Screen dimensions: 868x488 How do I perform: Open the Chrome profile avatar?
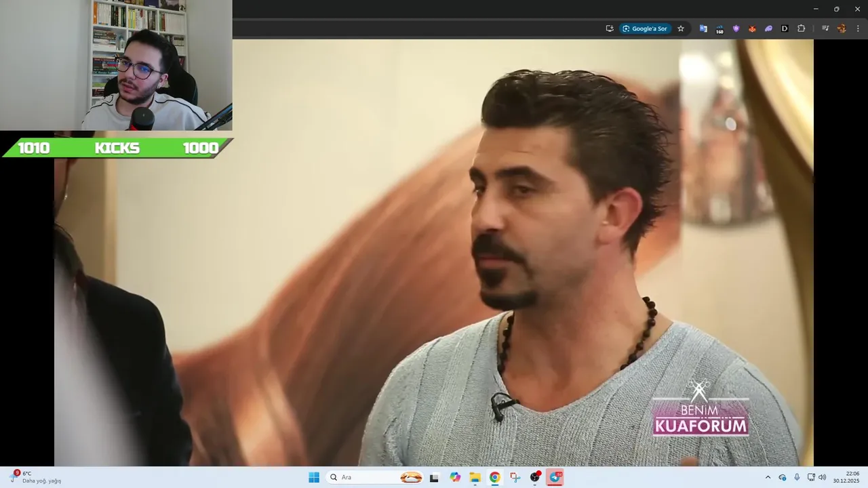[x=842, y=28]
